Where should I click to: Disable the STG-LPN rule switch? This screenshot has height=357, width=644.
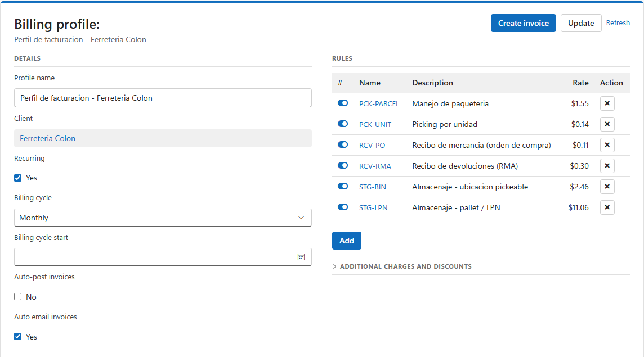pyautogui.click(x=343, y=207)
